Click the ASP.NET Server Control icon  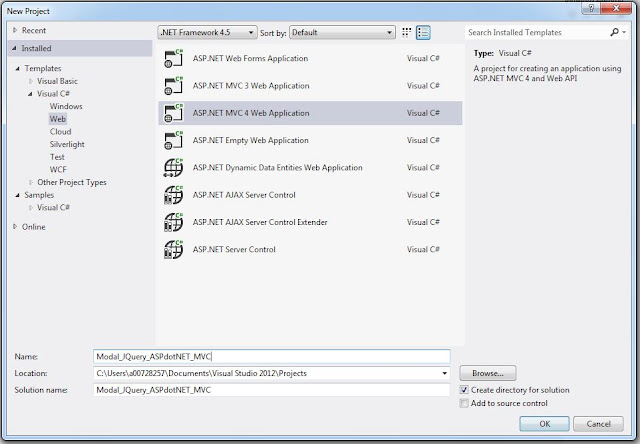point(173,249)
